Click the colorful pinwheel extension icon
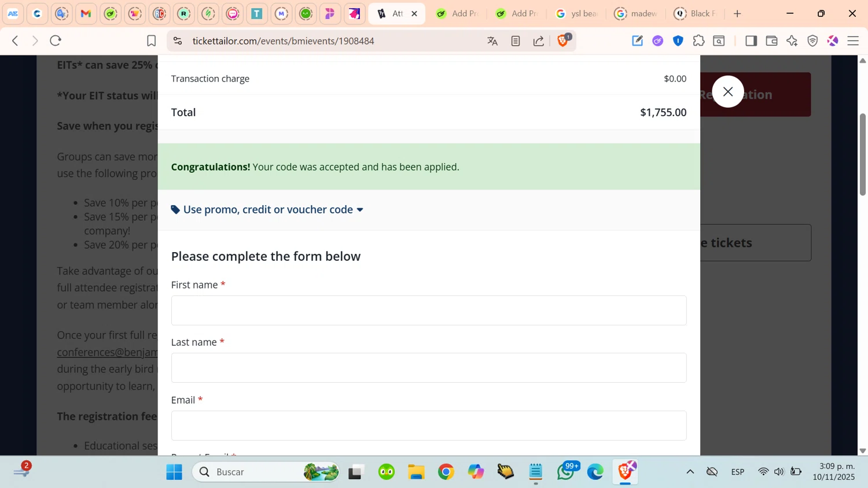This screenshot has height=488, width=868. coord(833,41)
